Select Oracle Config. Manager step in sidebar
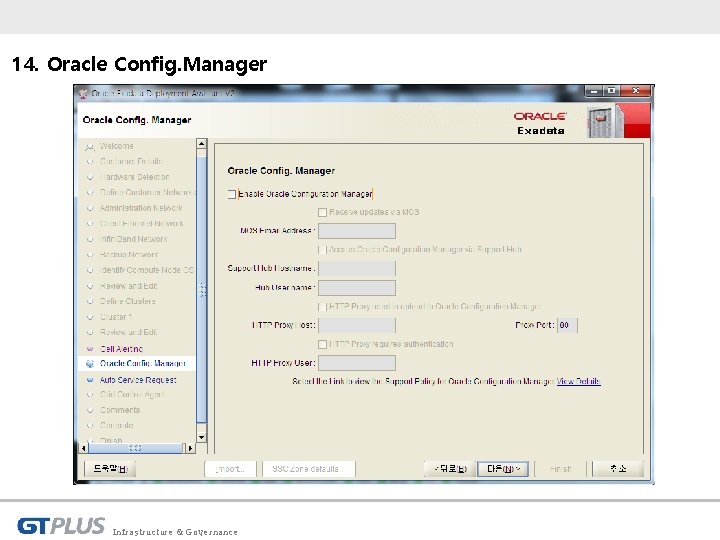Screen dimensions: 720x540 pyautogui.click(x=143, y=363)
